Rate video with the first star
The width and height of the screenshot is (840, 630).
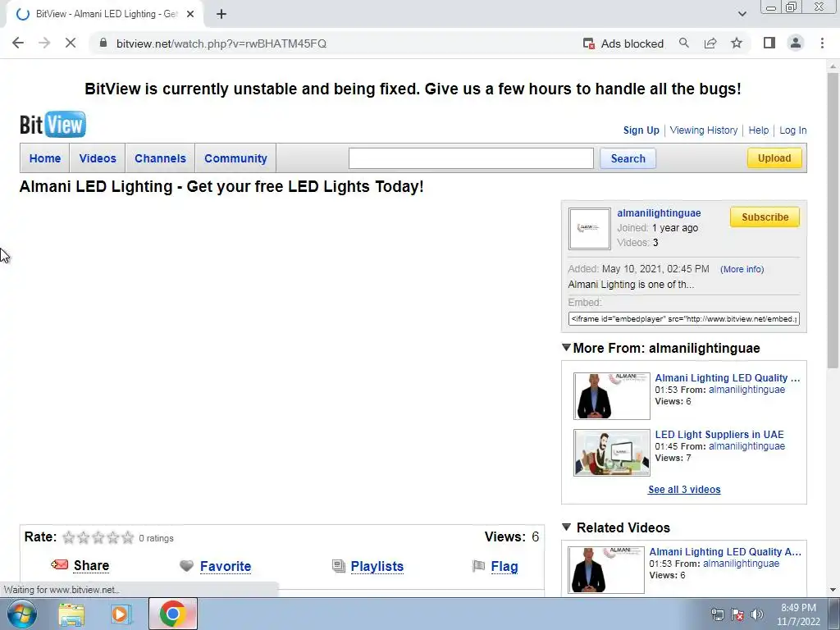(x=69, y=537)
